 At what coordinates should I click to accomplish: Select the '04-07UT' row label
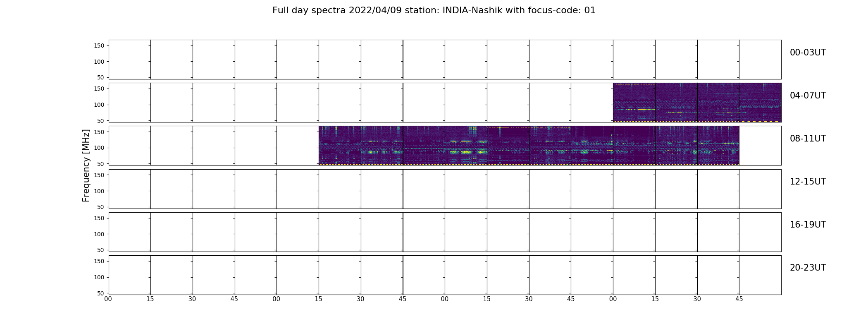[808, 96]
